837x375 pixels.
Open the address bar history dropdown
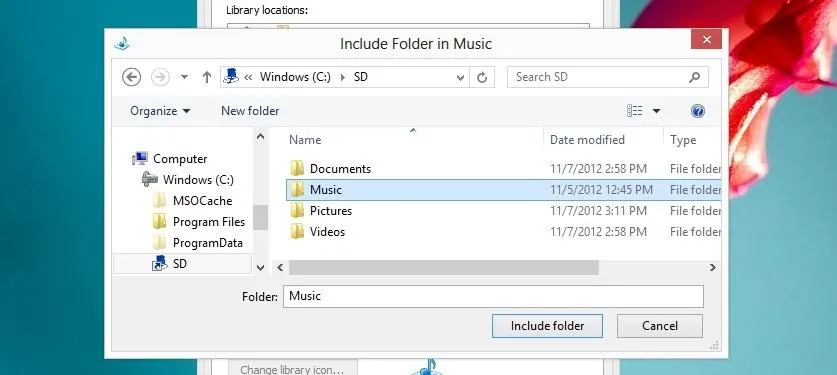pyautogui.click(x=461, y=78)
